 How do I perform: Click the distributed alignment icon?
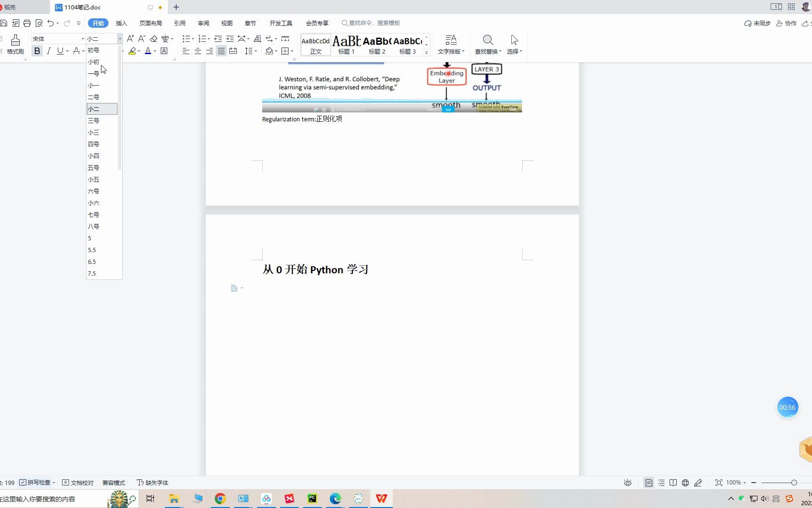click(x=233, y=51)
